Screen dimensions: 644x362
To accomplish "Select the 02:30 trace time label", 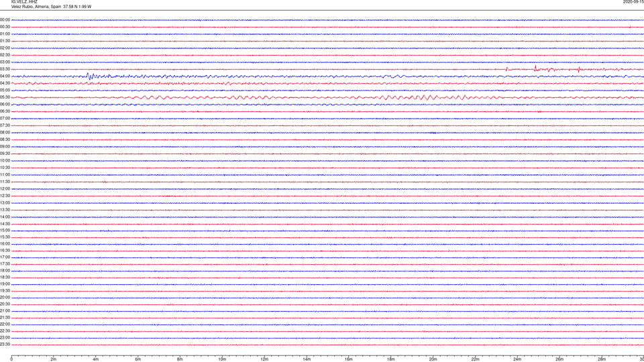I will [x=5, y=55].
